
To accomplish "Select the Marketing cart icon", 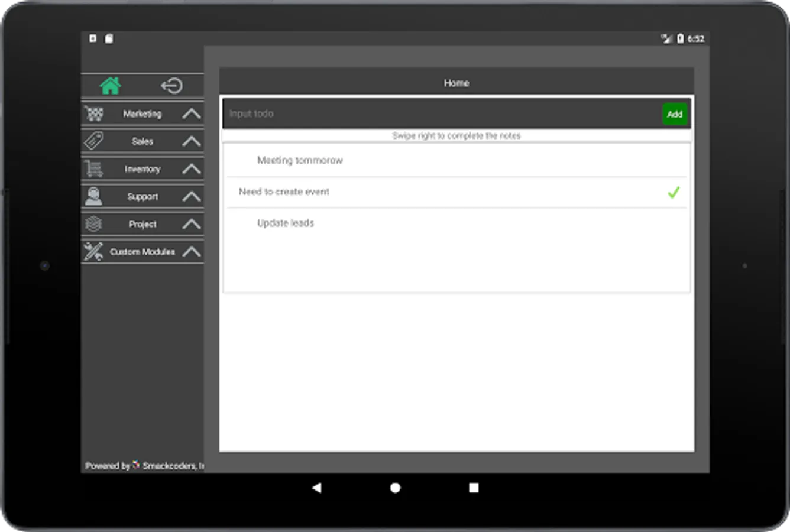I will [x=94, y=113].
